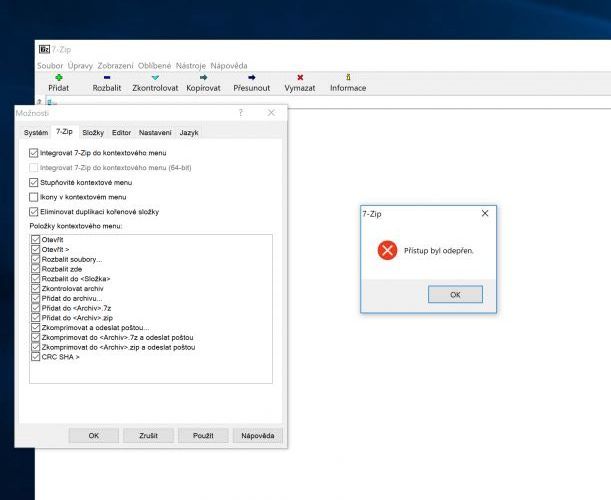Enable Ikony v kontextovém menu

point(34,197)
